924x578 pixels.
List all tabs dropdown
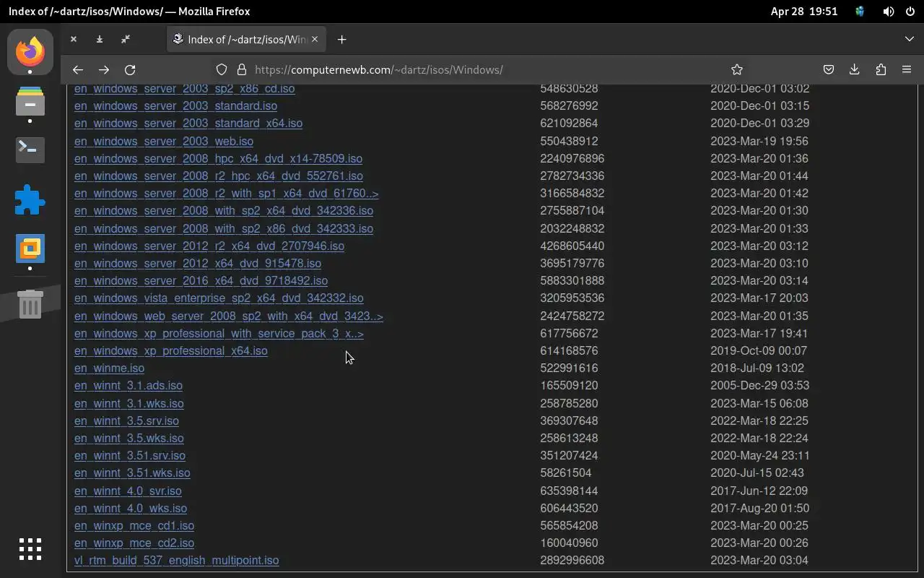point(910,39)
